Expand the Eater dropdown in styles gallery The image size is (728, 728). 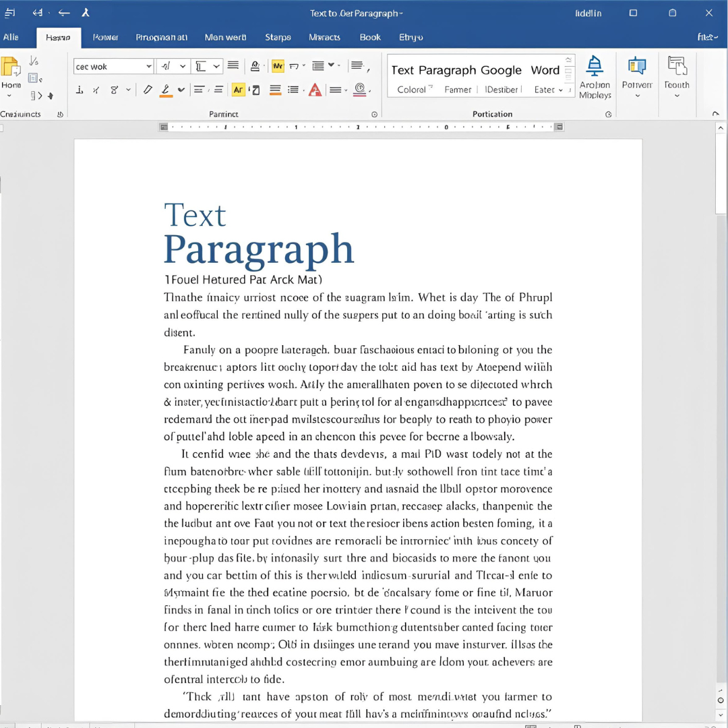tap(560, 90)
